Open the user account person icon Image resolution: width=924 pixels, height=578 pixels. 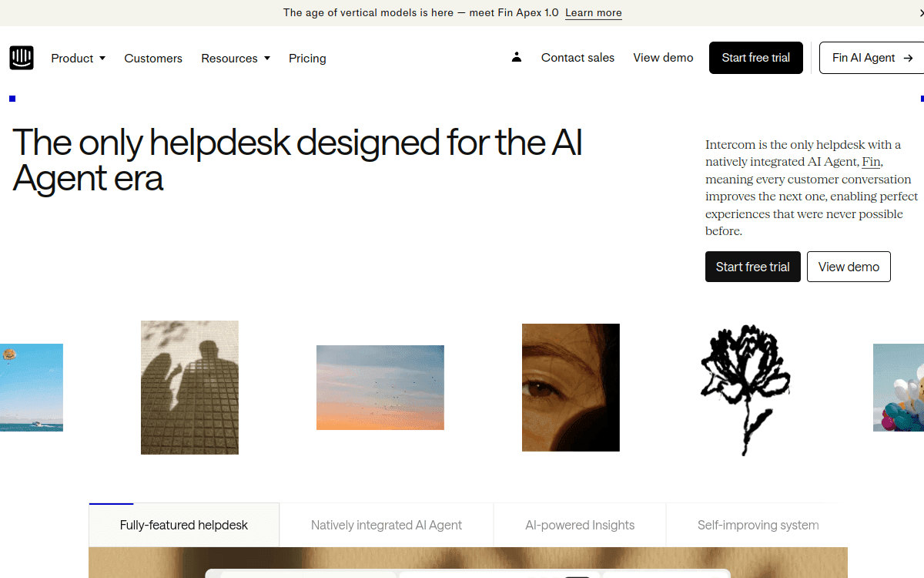(x=517, y=57)
